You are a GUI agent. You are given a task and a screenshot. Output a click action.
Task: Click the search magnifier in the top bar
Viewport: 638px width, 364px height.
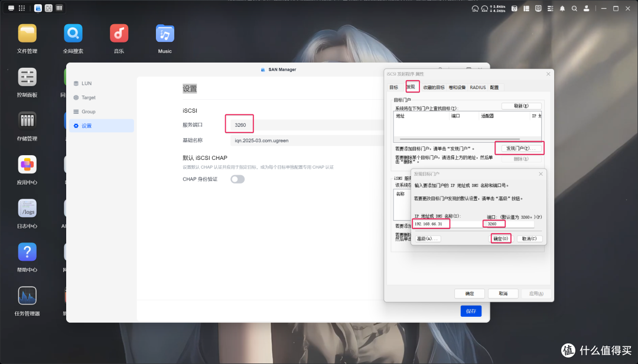pyautogui.click(x=574, y=8)
